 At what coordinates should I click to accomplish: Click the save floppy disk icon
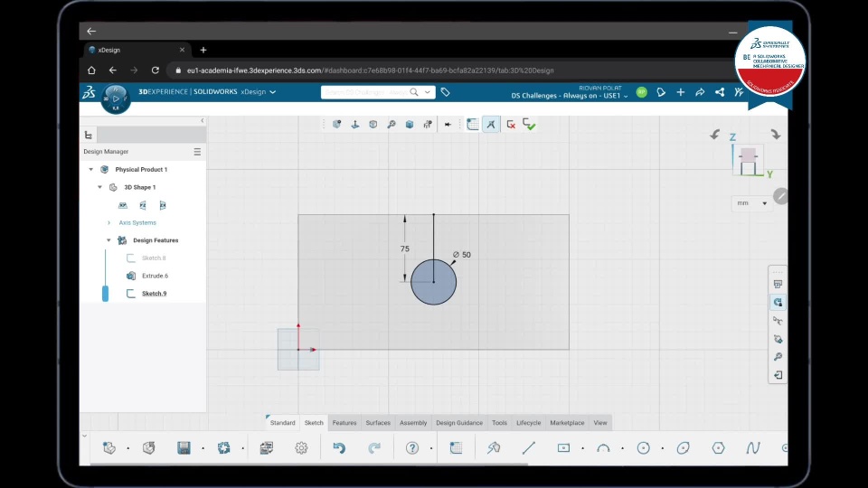[184, 447]
